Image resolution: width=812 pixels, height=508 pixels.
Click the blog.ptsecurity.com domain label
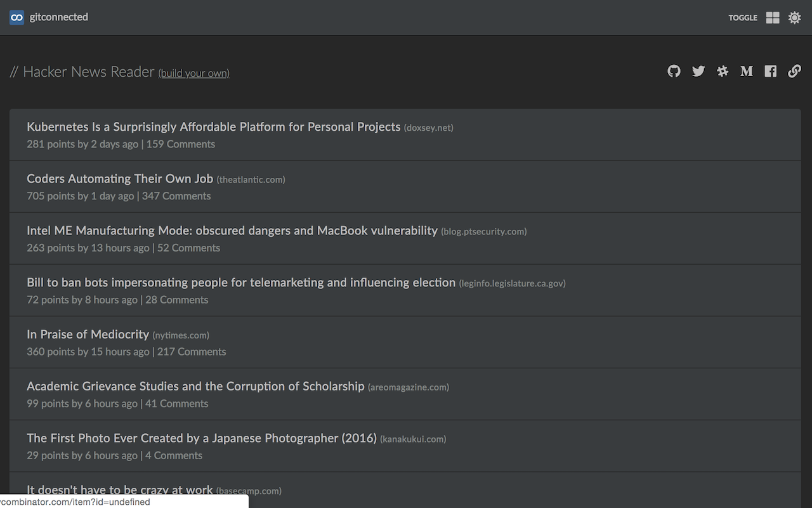pyautogui.click(x=484, y=232)
